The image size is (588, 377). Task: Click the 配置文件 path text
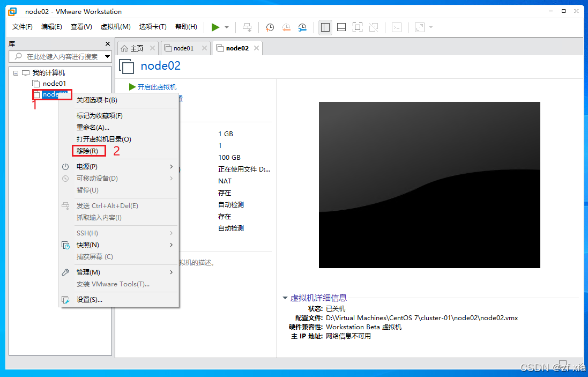tap(422, 317)
